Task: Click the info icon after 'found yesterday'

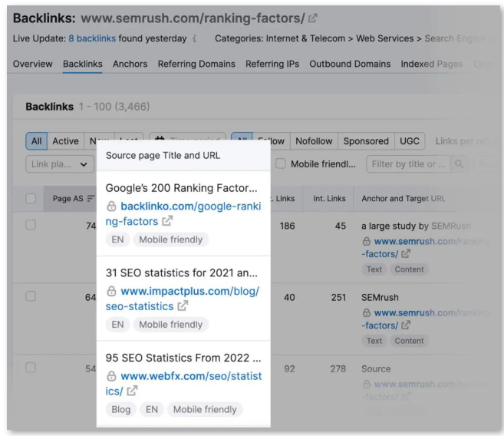Action: pos(194,38)
